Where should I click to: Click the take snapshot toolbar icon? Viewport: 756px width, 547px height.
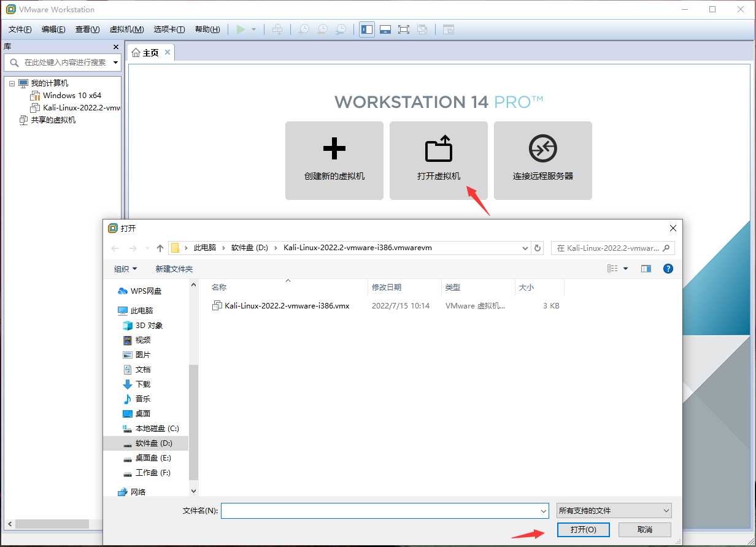(303, 29)
